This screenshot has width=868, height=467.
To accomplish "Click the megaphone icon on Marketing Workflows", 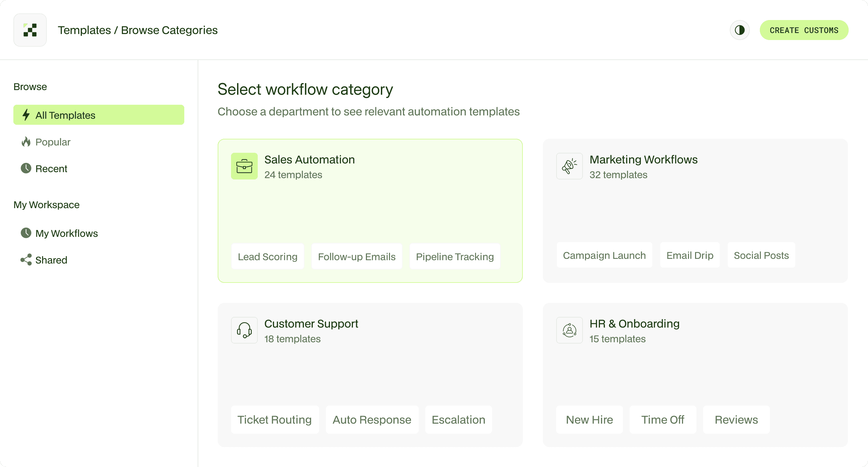I will coord(569,166).
